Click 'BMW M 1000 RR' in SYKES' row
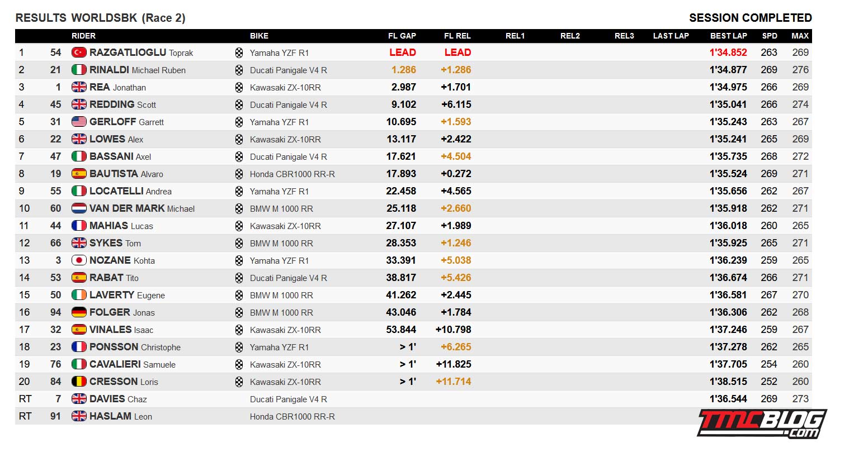 [x=281, y=244]
